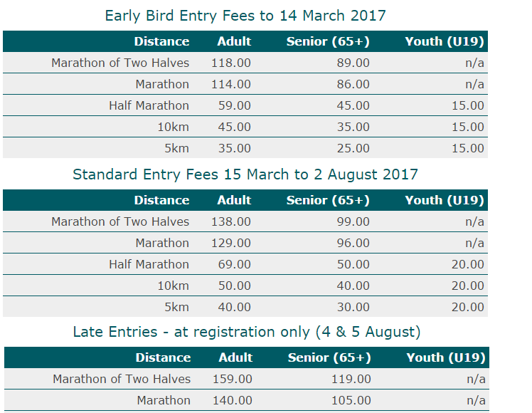Click the Late Entries at registration heading
The image size is (532, 413).
(x=247, y=332)
